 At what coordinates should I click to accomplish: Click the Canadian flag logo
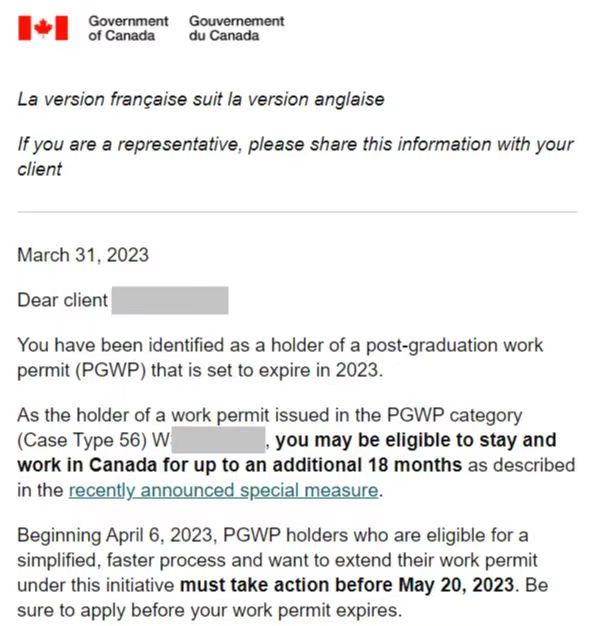point(43,28)
